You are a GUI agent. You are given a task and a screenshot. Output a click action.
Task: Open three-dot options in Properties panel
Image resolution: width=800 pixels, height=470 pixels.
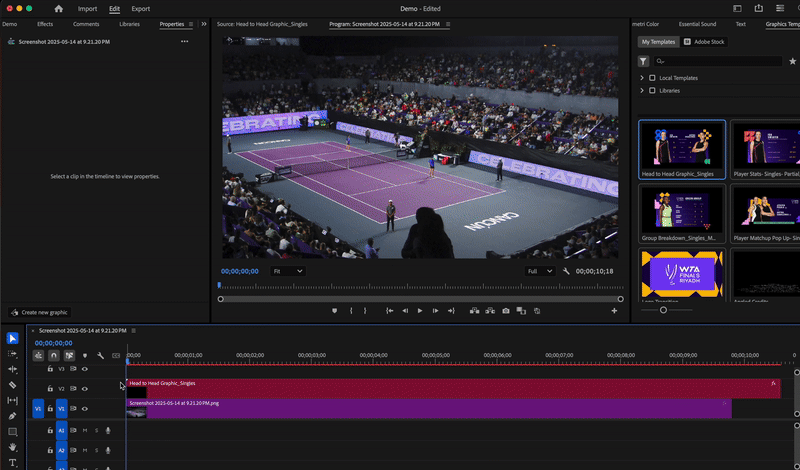[x=184, y=41]
